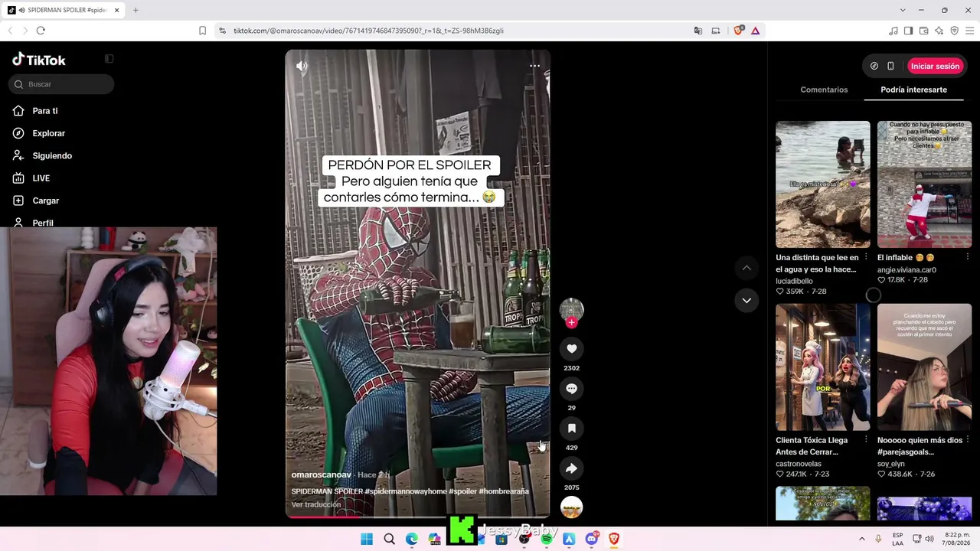
Task: Open options for 'Una distinta que lee' video
Action: tap(866, 257)
